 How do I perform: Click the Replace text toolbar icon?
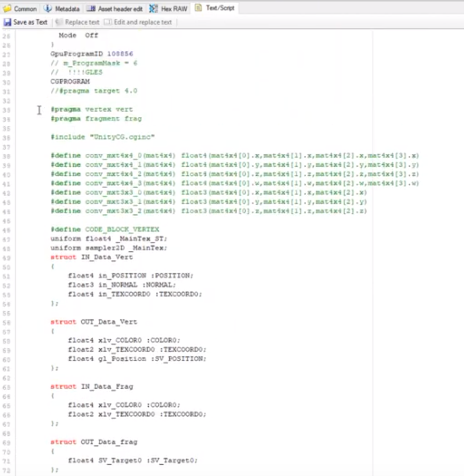(58, 22)
